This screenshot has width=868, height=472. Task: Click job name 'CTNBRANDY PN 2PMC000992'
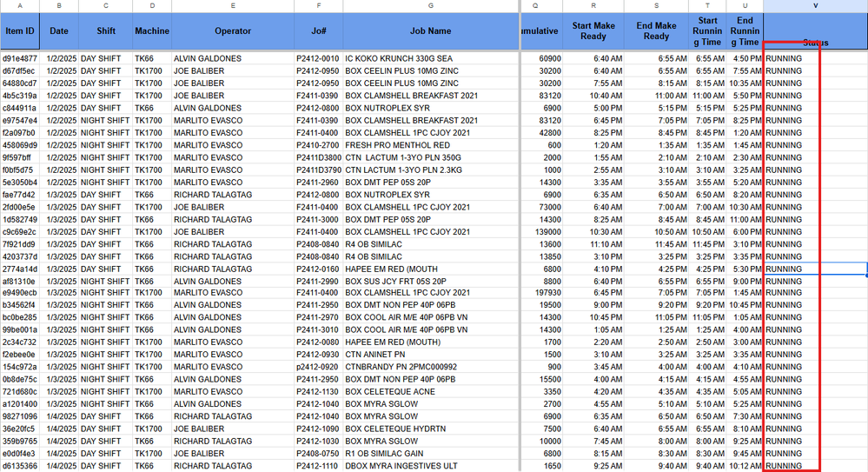[401, 367]
